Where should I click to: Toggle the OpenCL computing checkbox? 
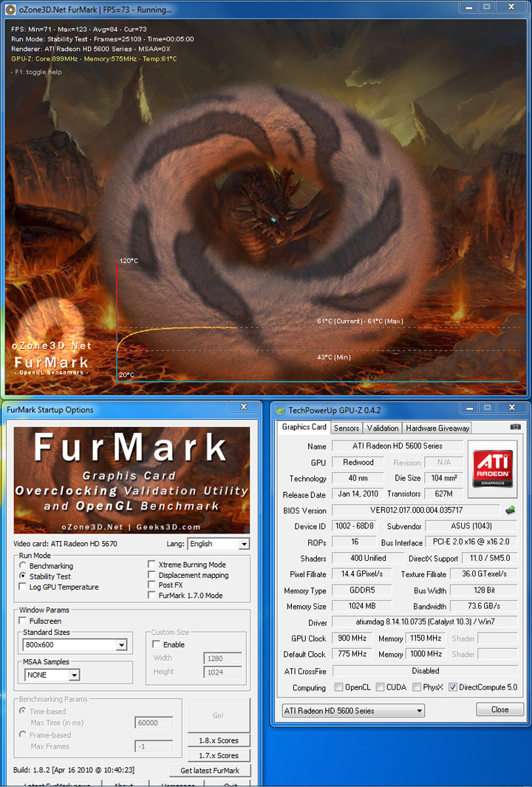pyautogui.click(x=338, y=687)
